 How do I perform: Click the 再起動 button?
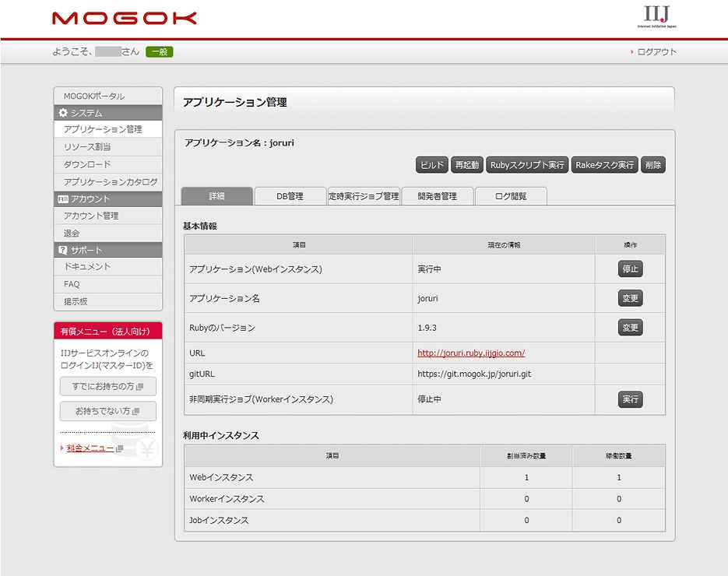pos(467,165)
